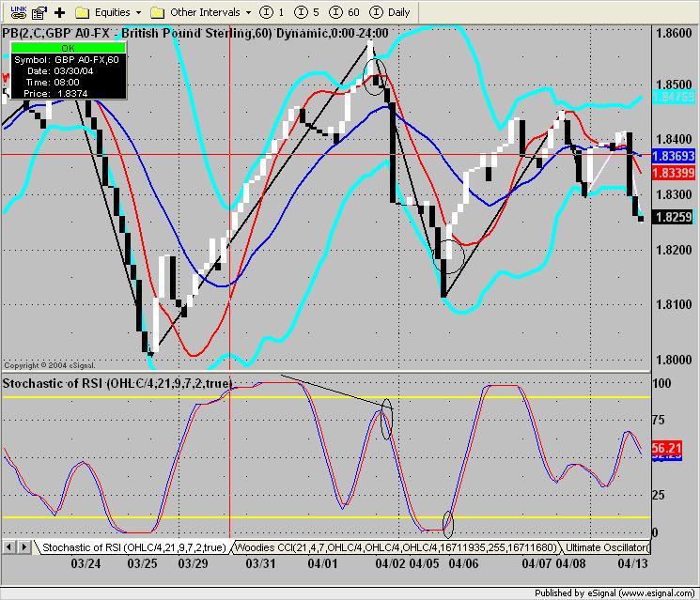
Task: Click the 1.8259 current price label
Action: click(673, 217)
